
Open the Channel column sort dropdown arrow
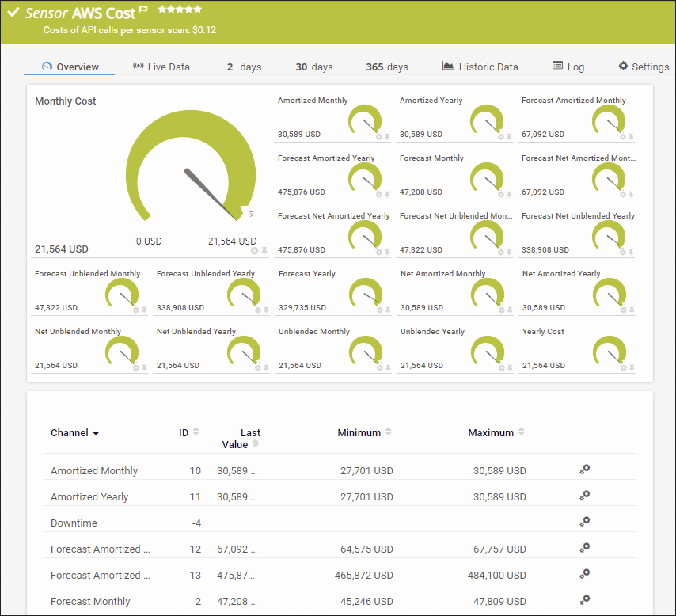pyautogui.click(x=95, y=432)
